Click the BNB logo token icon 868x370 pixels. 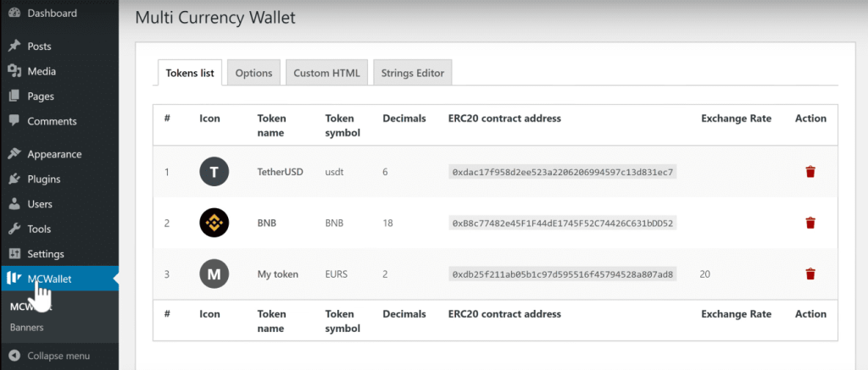pos(214,223)
